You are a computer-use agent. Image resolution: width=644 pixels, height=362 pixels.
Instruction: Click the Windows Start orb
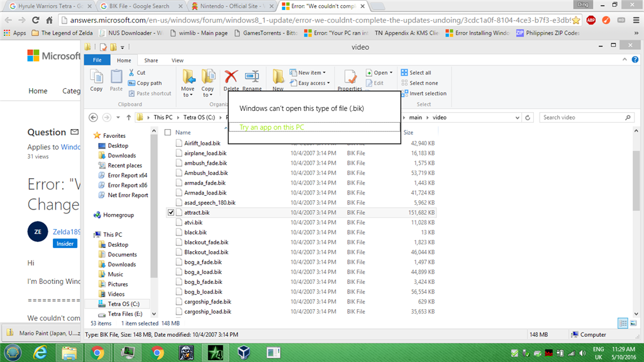(13, 353)
